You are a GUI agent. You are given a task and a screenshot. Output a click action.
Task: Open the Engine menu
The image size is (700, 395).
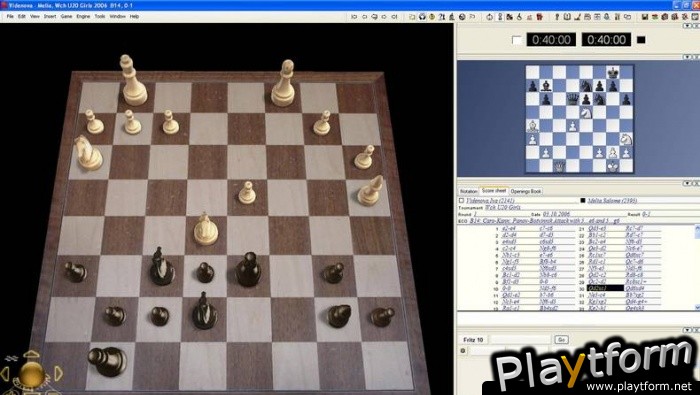pyautogui.click(x=83, y=17)
